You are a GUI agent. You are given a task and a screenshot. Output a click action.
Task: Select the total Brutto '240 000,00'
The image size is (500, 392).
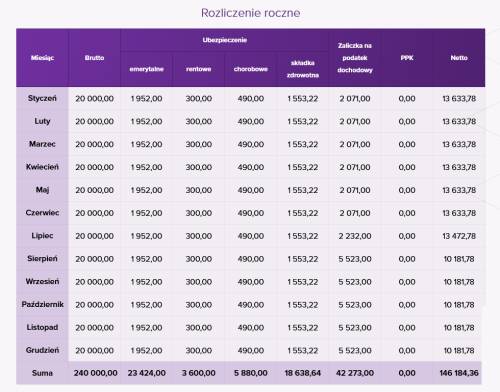pos(96,373)
